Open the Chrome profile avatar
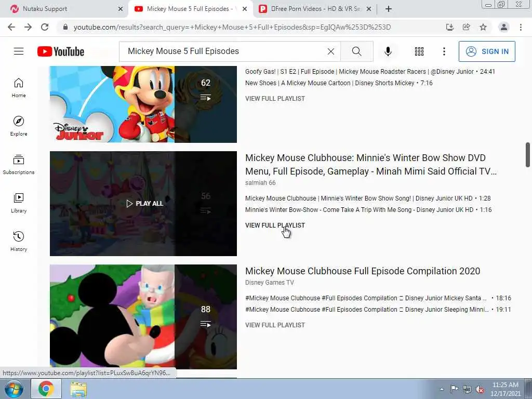Screen dimensions: 532x399 pyautogui.click(x=504, y=27)
